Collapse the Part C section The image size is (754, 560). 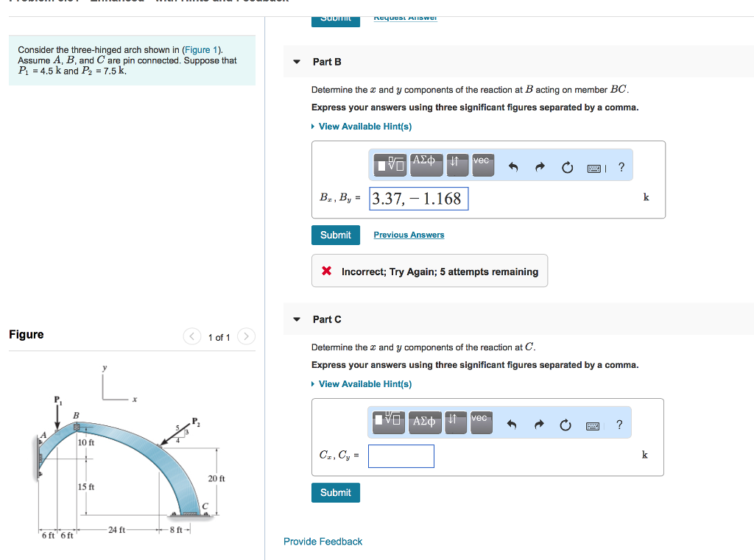coord(296,319)
